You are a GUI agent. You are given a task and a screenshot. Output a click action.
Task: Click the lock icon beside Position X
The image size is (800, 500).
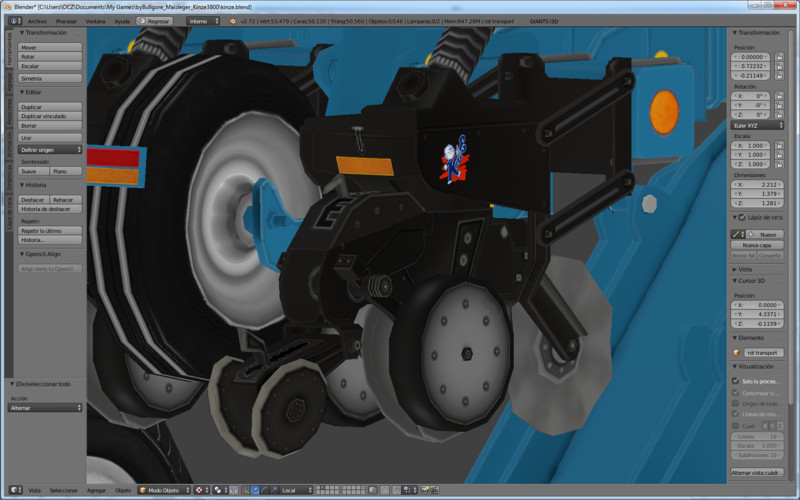pyautogui.click(x=779, y=57)
